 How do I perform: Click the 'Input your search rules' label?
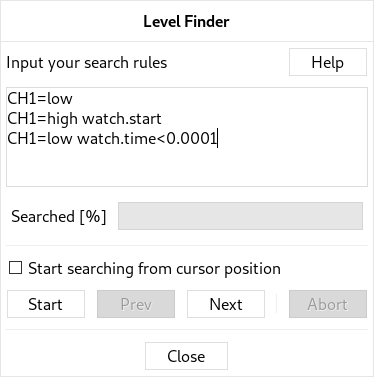(87, 63)
